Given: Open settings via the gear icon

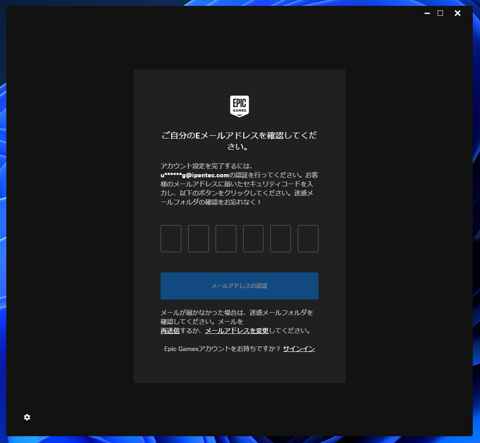Looking at the screenshot, I should (x=27, y=417).
